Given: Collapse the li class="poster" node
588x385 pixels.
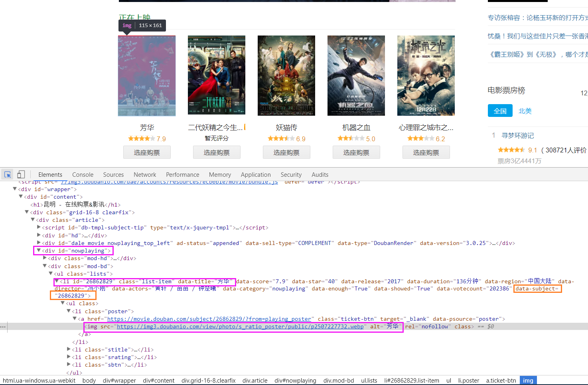Looking at the screenshot, I should [69, 311].
